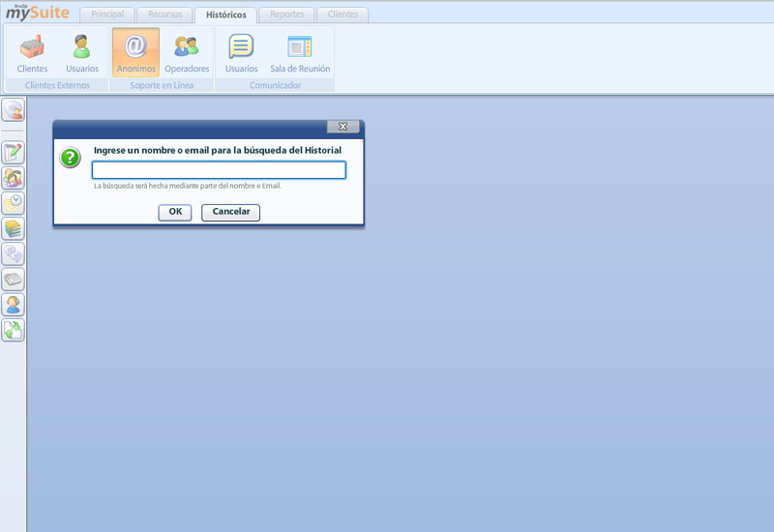Select the Anonimos support history icon
Image resolution: width=774 pixels, height=532 pixels.
[x=135, y=53]
